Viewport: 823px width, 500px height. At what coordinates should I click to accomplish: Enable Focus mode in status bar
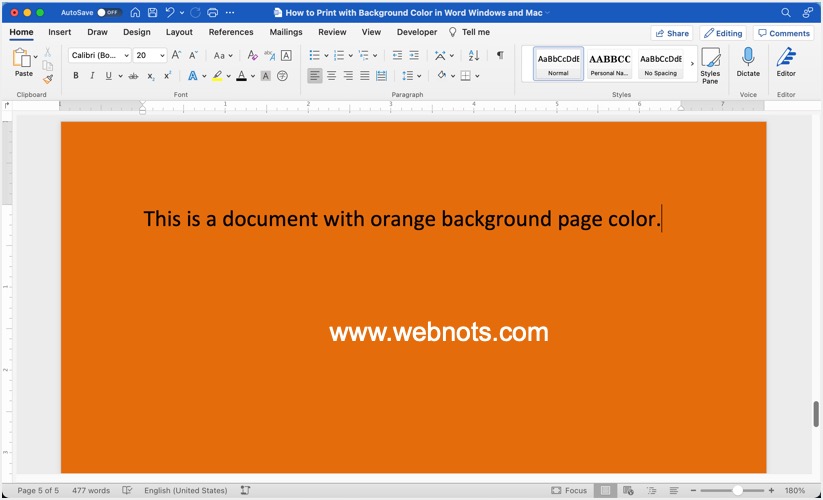568,491
